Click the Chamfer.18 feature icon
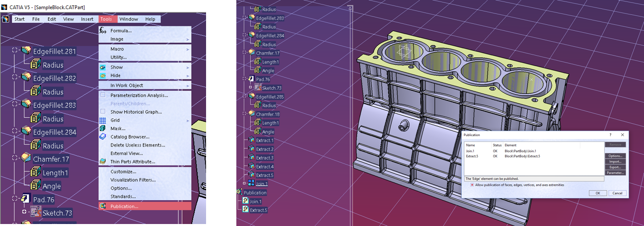644x226 pixels. (x=251, y=114)
